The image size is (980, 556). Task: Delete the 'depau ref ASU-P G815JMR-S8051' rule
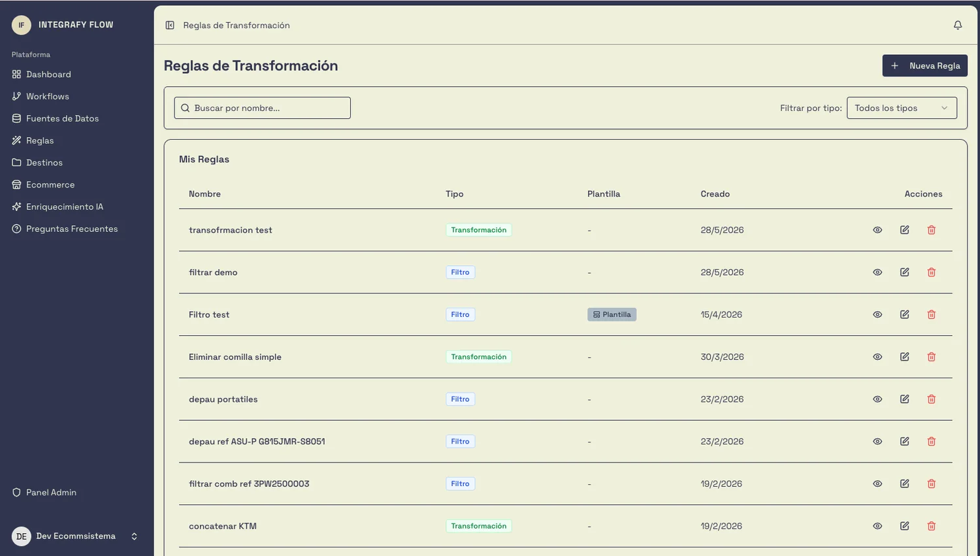pyautogui.click(x=932, y=442)
